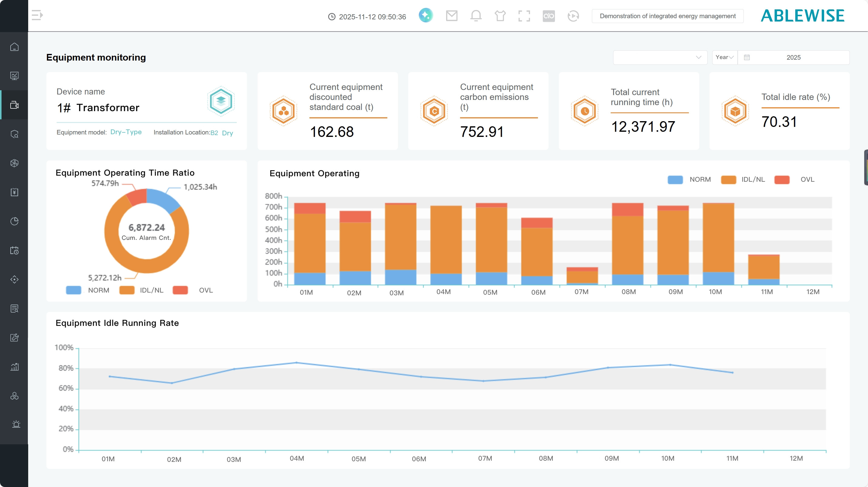Open the 2025 date picker field
This screenshot has height=487, width=868.
tap(793, 57)
